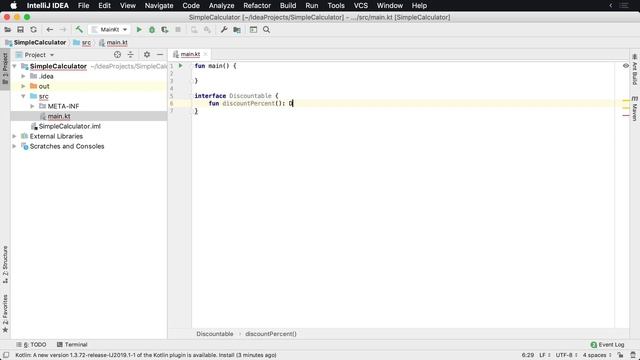The image size is (640, 360).
Task: Expand Scratches and Consoles node
Action: click(15, 146)
